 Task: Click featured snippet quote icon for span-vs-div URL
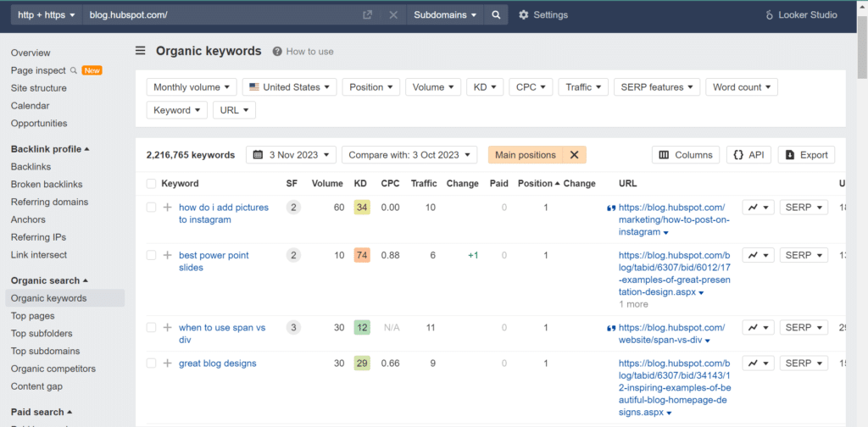click(612, 328)
